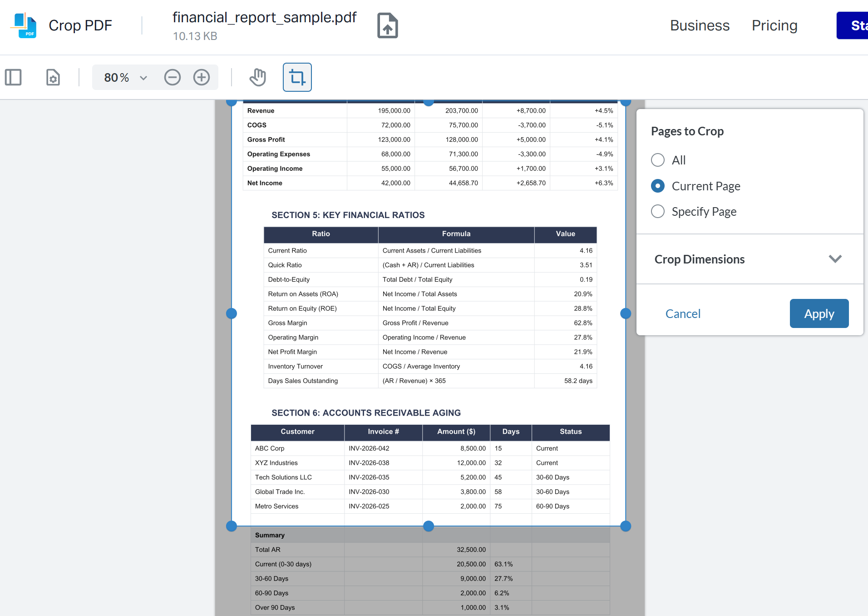Toggle the sidebar panel icon

(13, 77)
